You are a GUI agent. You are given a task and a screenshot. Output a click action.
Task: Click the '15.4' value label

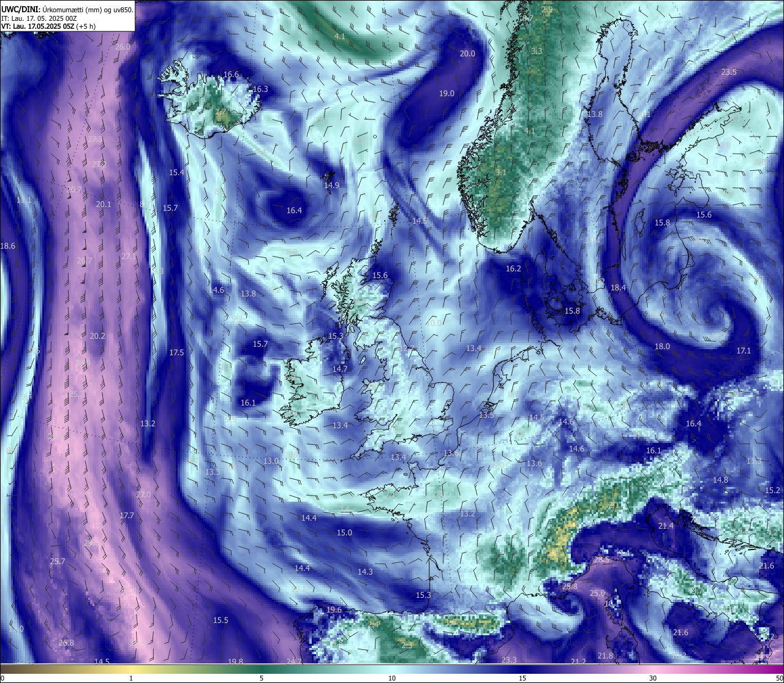tap(176, 173)
